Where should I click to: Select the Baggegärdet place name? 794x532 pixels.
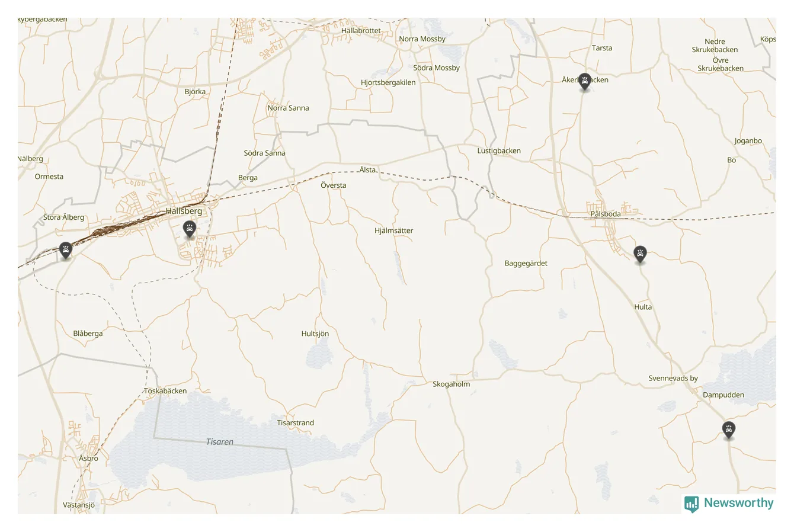pyautogui.click(x=526, y=263)
